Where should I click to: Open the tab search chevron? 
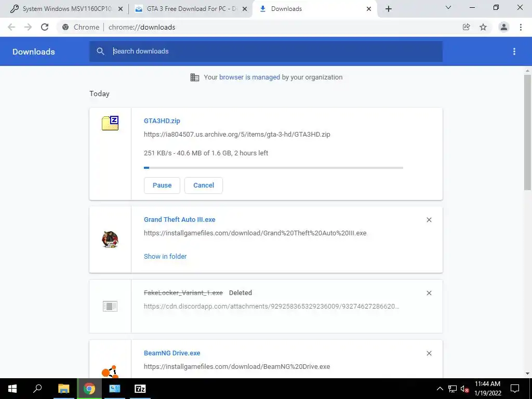pyautogui.click(x=448, y=7)
